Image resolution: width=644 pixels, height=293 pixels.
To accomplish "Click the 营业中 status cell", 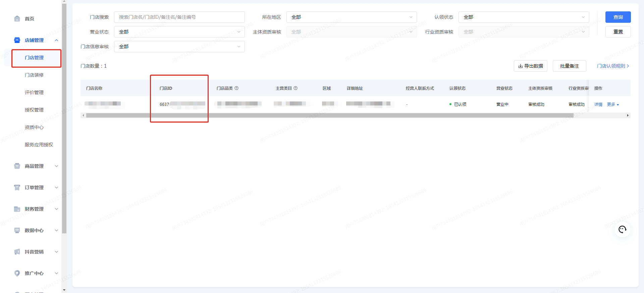I will pyautogui.click(x=502, y=104).
